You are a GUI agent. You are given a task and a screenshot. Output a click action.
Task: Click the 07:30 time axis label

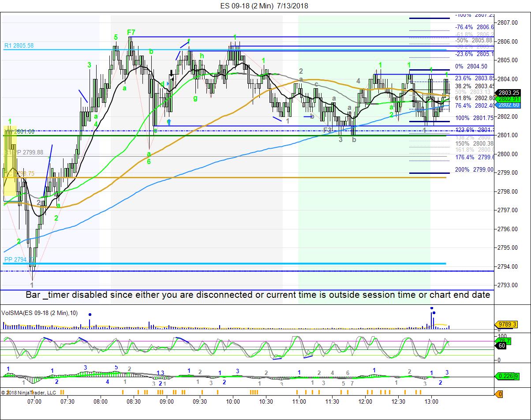click(67, 401)
